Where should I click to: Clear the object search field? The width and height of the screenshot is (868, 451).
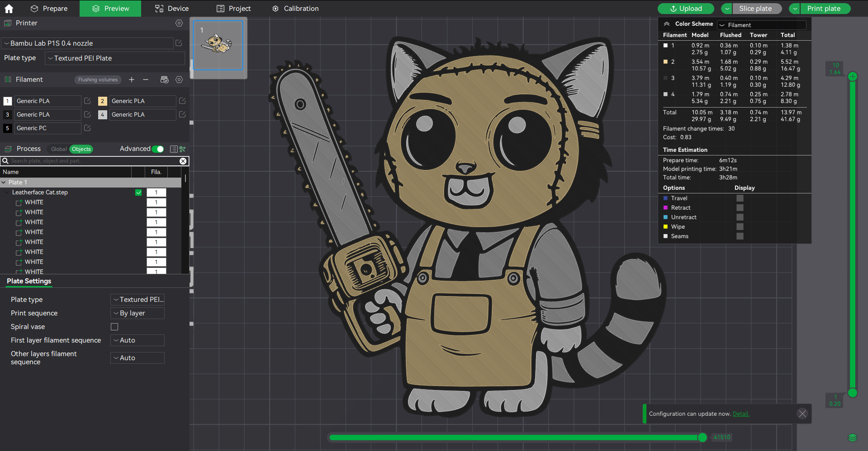tap(183, 161)
